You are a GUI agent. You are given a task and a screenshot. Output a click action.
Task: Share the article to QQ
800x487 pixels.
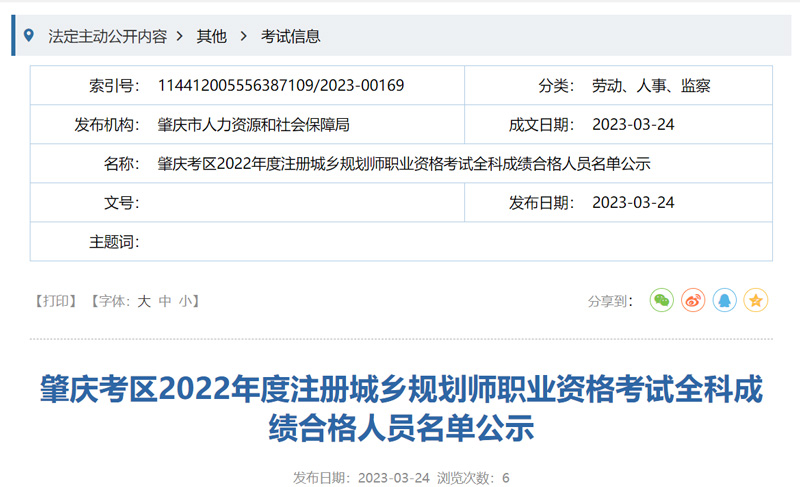pyautogui.click(x=724, y=300)
